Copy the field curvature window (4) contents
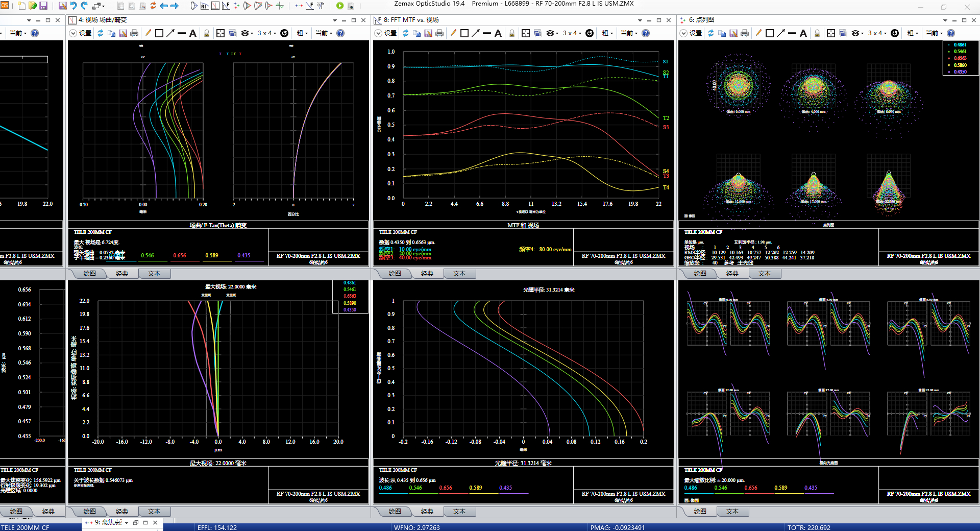Screen dimensions: 980x531 [x=112, y=33]
